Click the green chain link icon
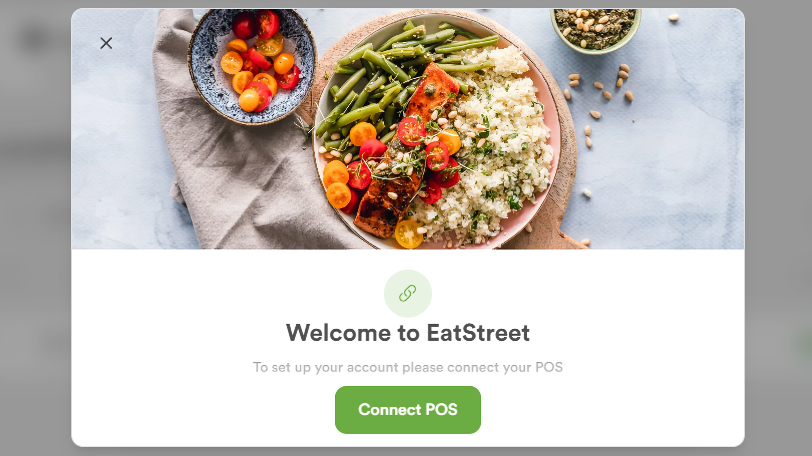812x456 pixels. pos(408,293)
